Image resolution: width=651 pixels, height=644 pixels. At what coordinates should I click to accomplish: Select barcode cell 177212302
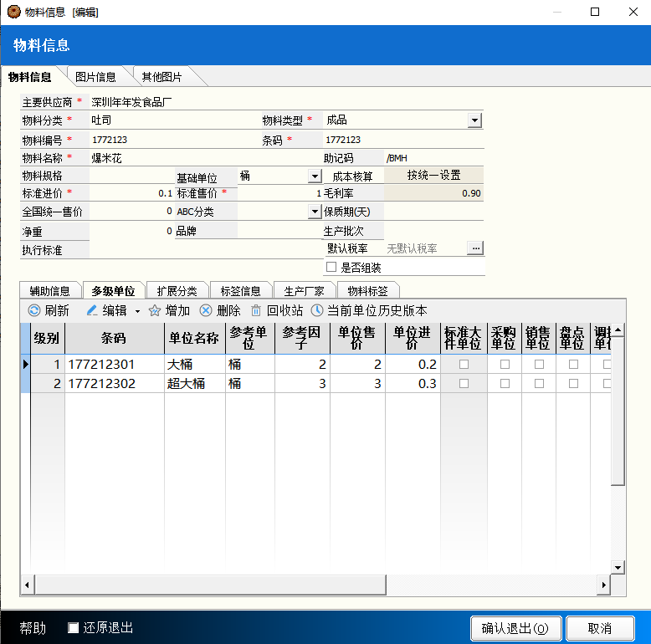tap(115, 383)
